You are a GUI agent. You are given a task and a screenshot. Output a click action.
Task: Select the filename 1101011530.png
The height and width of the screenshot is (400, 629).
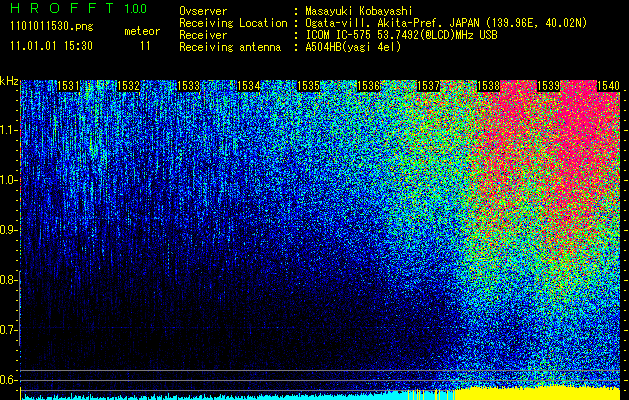(52, 27)
